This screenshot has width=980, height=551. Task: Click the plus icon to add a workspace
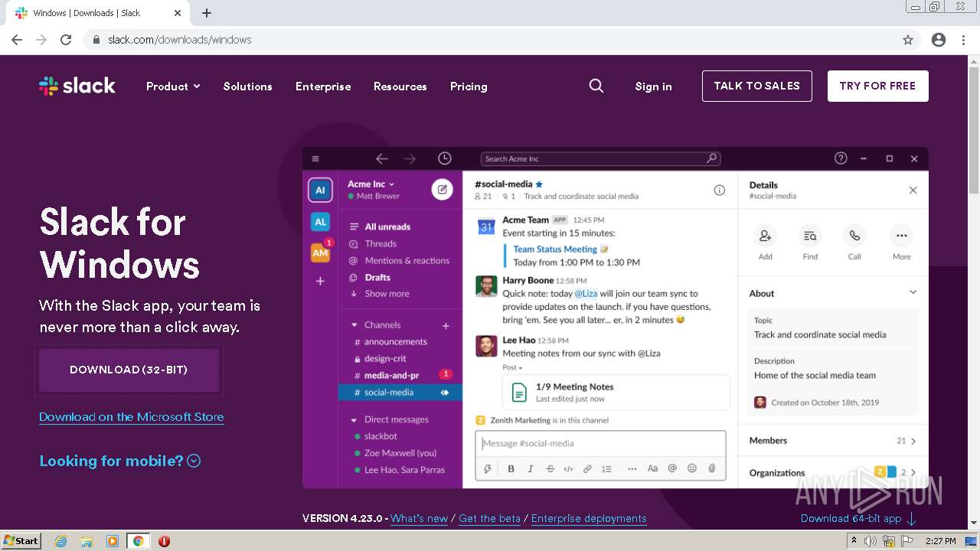tap(320, 281)
